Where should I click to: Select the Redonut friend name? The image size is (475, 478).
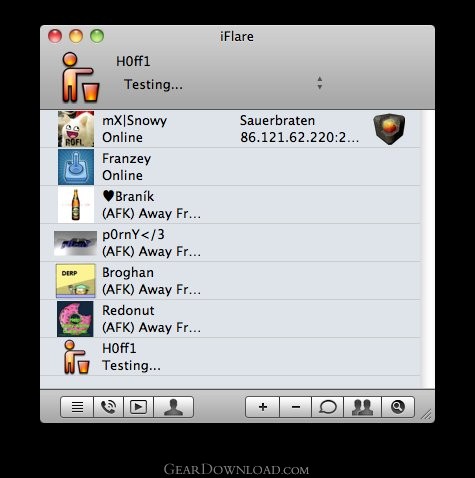point(128,311)
